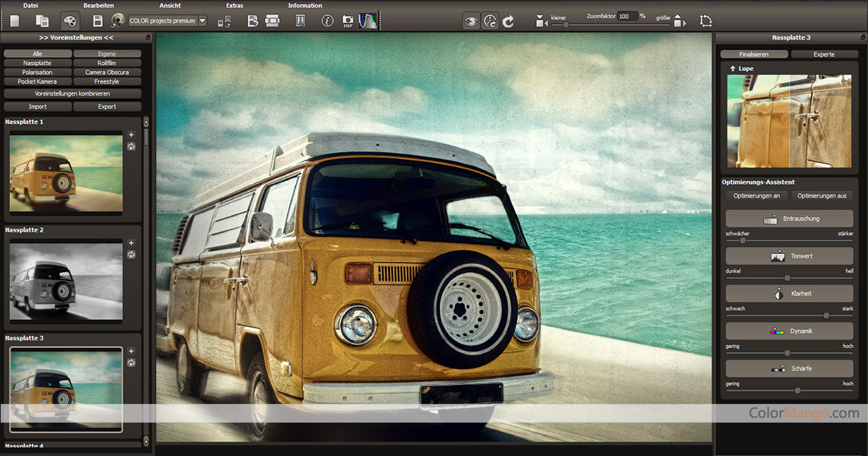Click the redo curved arrow icon

pos(509,21)
